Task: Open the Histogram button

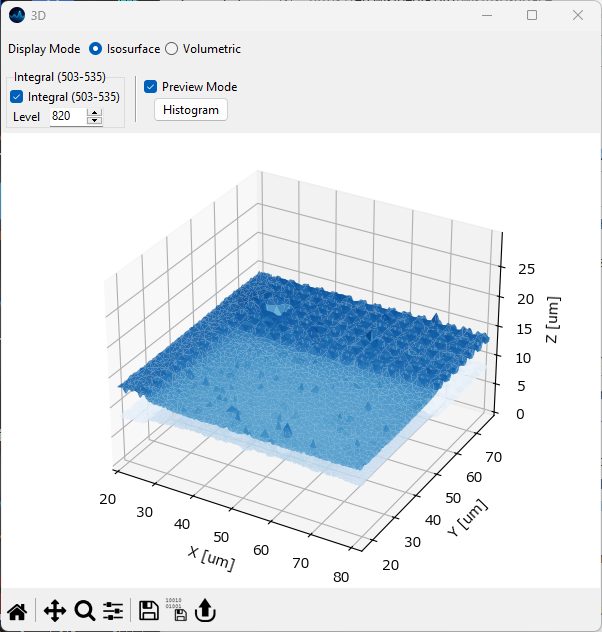Action: pyautogui.click(x=190, y=110)
